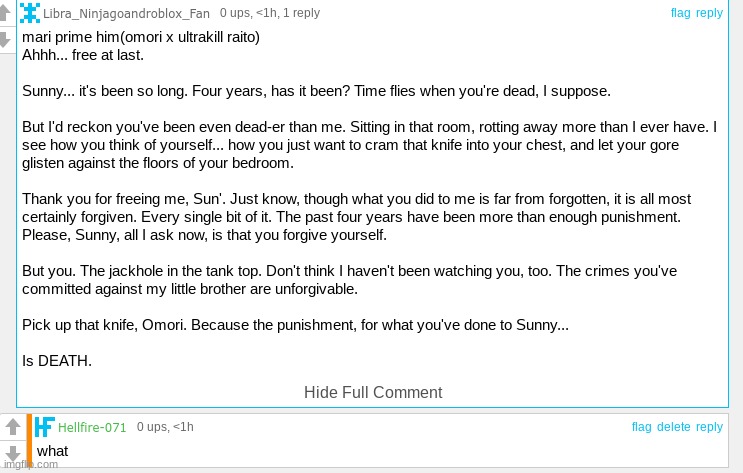
Task: Downvote Hellfire-071's "what" comment
Action: point(12,453)
